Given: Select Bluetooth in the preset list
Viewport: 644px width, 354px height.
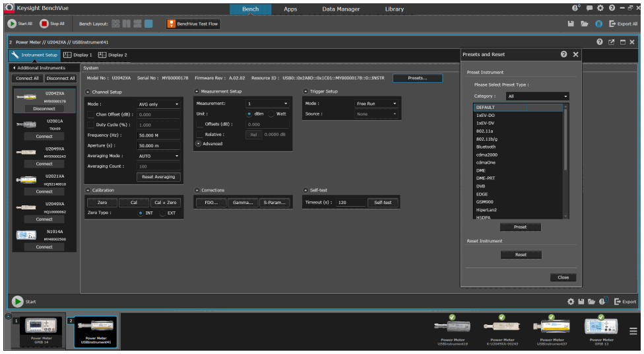Looking at the screenshot, I should coord(486,147).
